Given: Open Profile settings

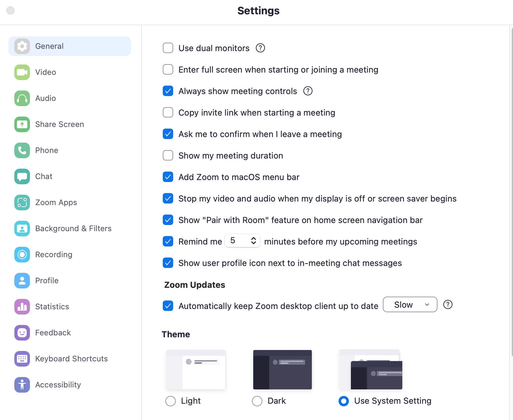Looking at the screenshot, I should coord(70,281).
